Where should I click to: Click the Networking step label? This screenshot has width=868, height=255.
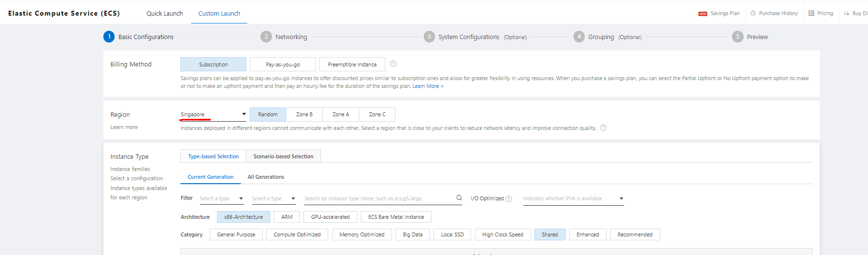point(291,37)
